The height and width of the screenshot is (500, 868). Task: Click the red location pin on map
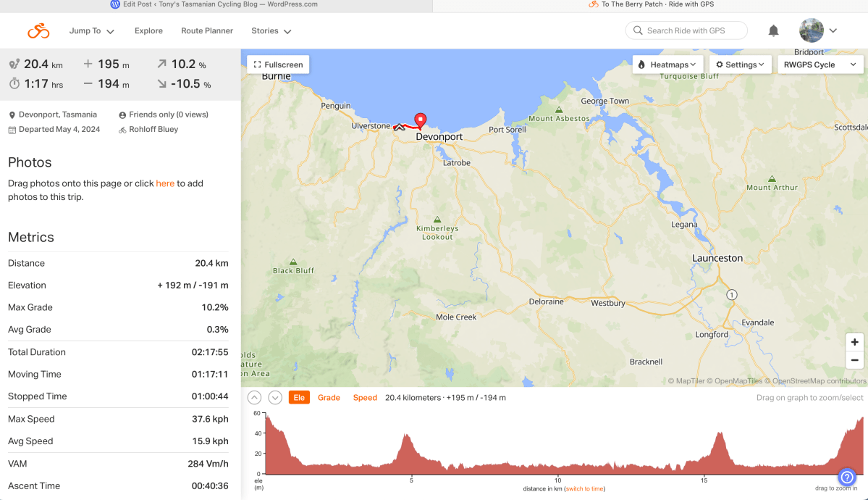[420, 120]
